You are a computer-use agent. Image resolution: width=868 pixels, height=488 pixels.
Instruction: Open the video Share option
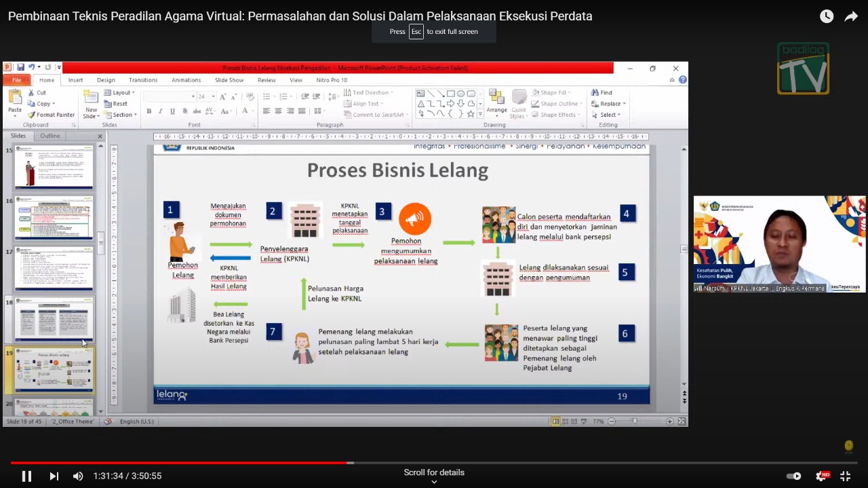pos(851,16)
